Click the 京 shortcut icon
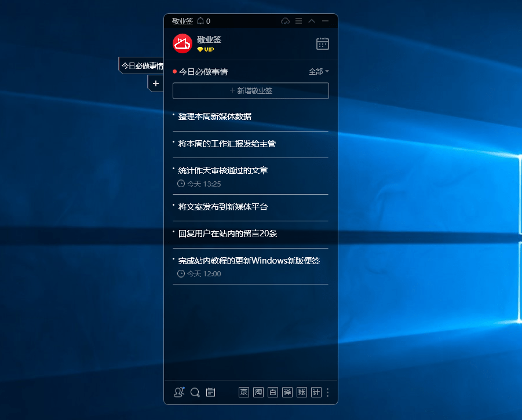Image resolution: width=522 pixels, height=420 pixels. pos(244,392)
